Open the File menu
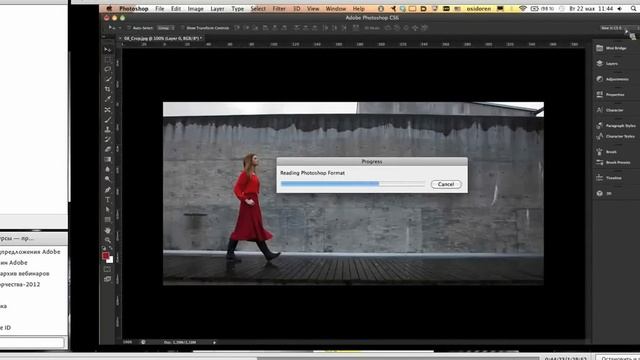Viewport: 640px width, 360px height. pyautogui.click(x=160, y=9)
